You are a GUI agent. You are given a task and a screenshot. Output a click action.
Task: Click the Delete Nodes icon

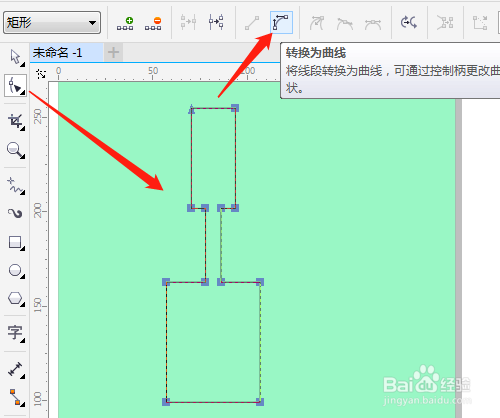click(153, 23)
